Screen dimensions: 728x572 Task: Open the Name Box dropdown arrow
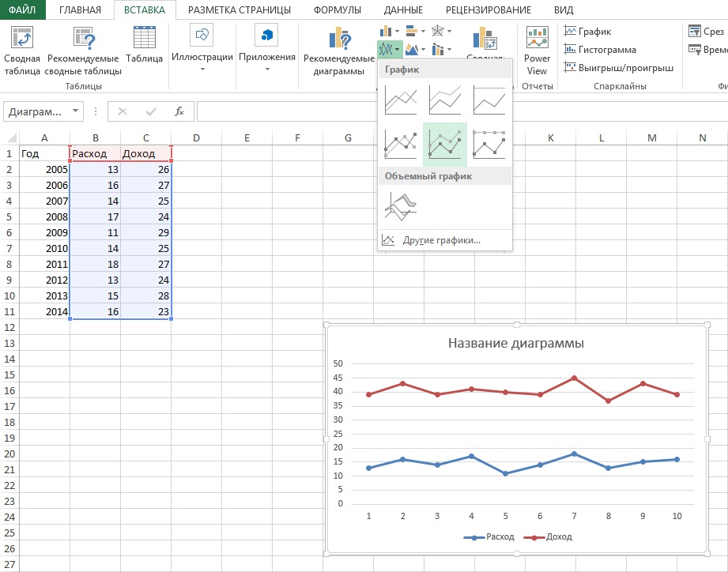point(75,111)
